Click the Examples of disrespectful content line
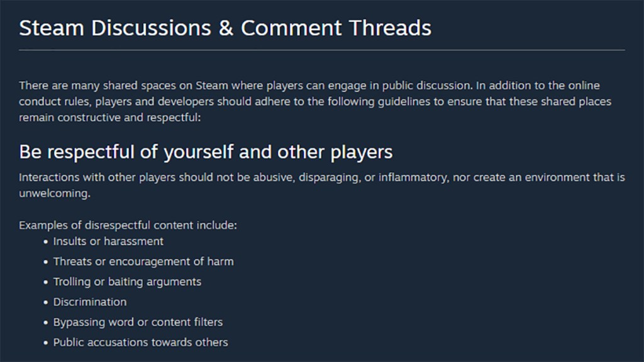The image size is (644, 362). click(x=128, y=225)
